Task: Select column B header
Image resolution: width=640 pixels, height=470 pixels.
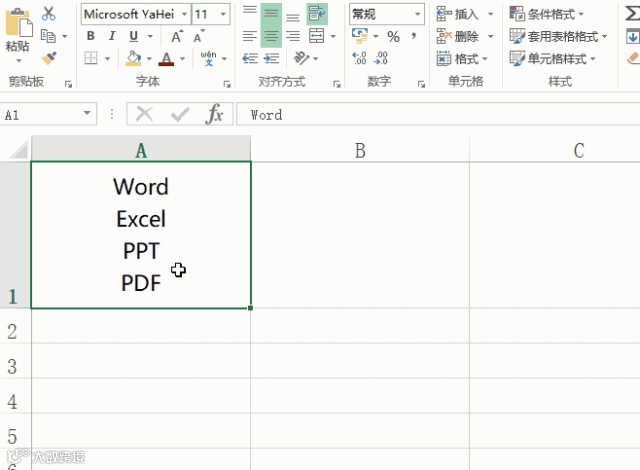Action: pyautogui.click(x=360, y=150)
